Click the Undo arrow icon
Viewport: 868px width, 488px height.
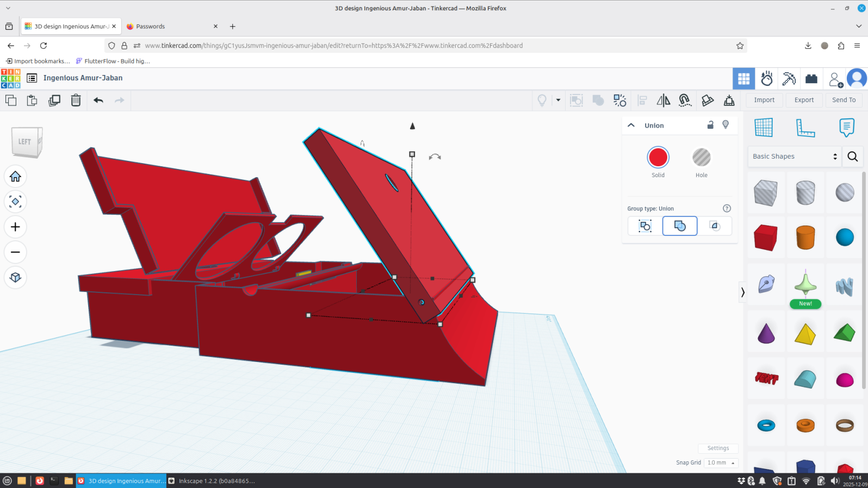point(98,101)
